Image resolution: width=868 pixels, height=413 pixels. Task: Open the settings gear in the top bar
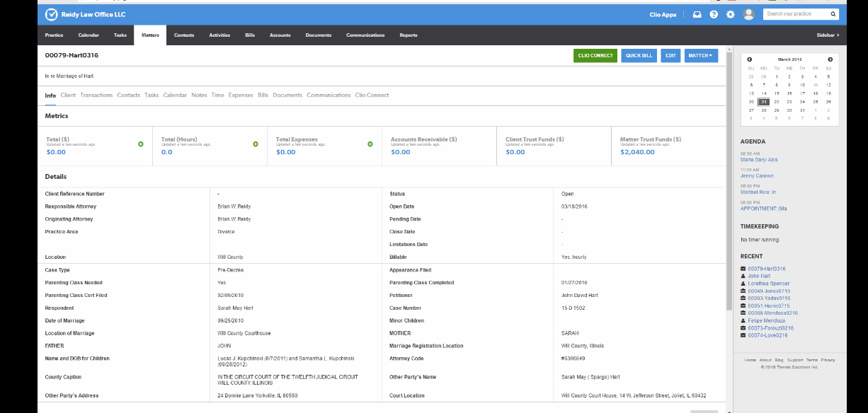729,13
